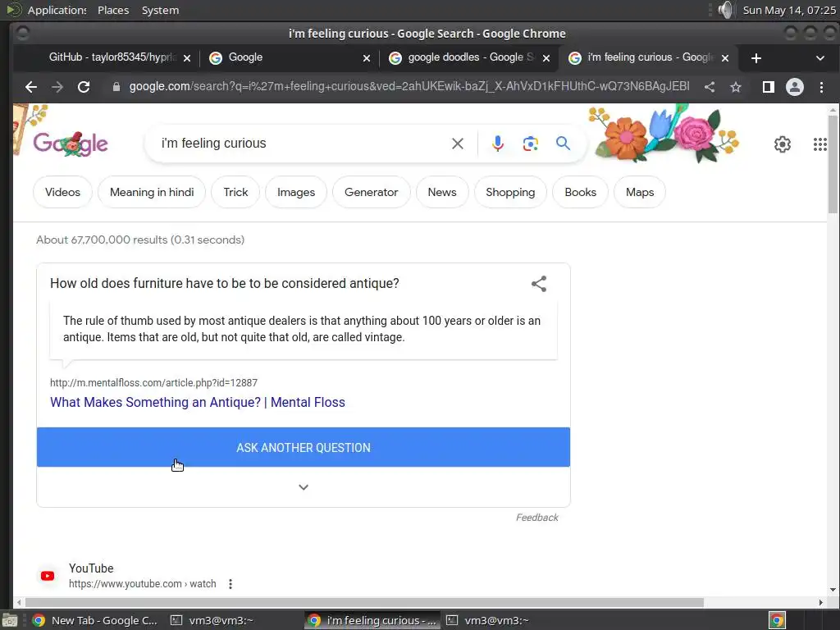The height and width of the screenshot is (630, 840).
Task: Click the volume speaker in top panel
Action: pos(725,10)
